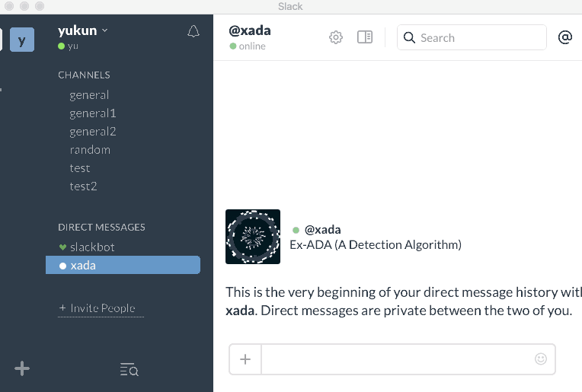582x392 pixels.
Task: Open mentions with the @ icon
Action: (565, 37)
